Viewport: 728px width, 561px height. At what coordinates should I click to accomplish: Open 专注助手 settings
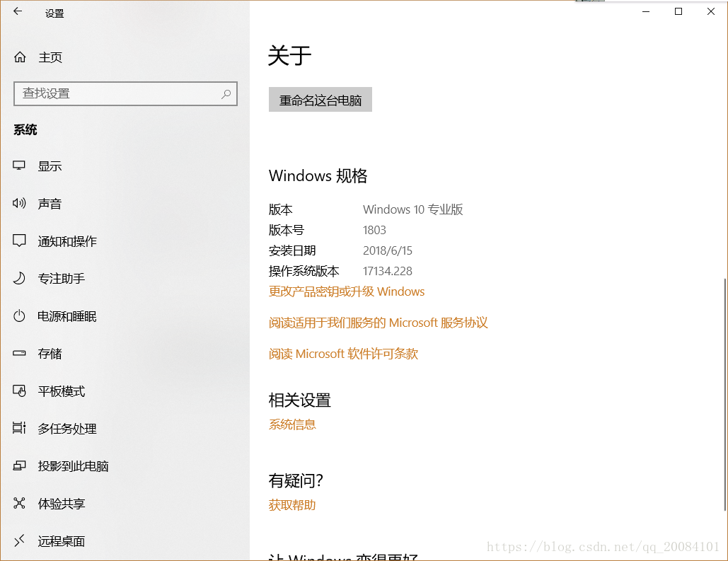(x=62, y=278)
